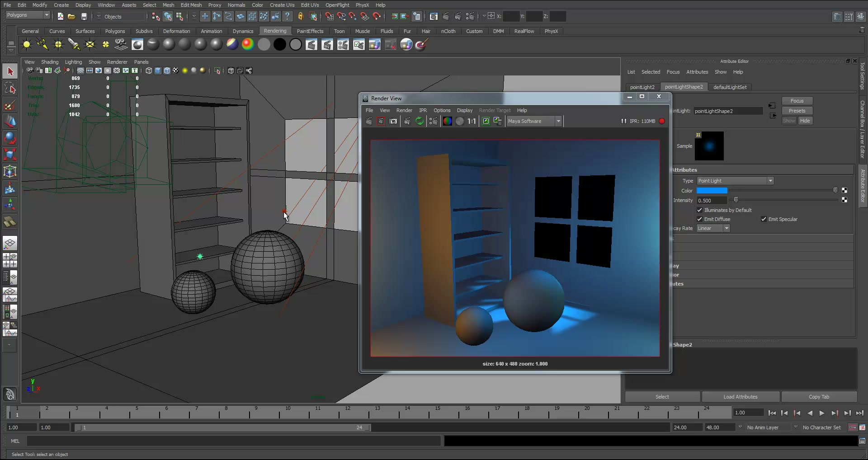Click the Color slider handle

tap(835, 190)
